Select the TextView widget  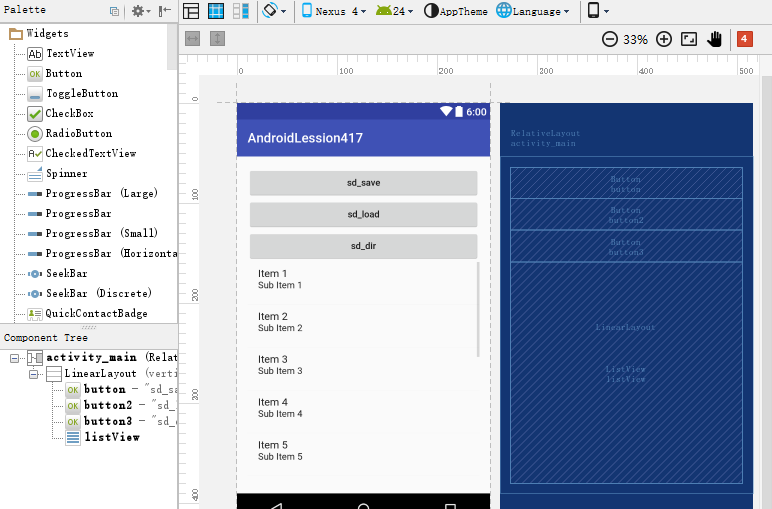click(61, 53)
